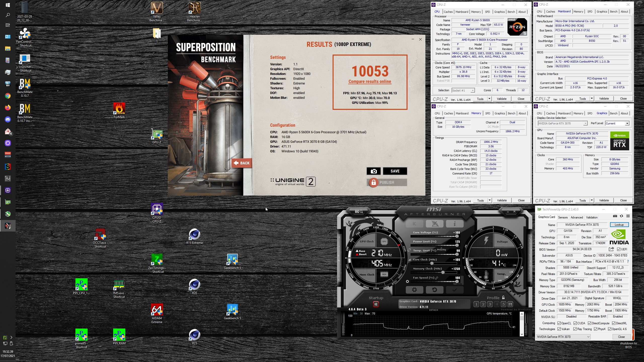Toggle the DirectCompute checkbox in GPU-Z
Viewport: 644px width, 362px height.
coord(589,323)
